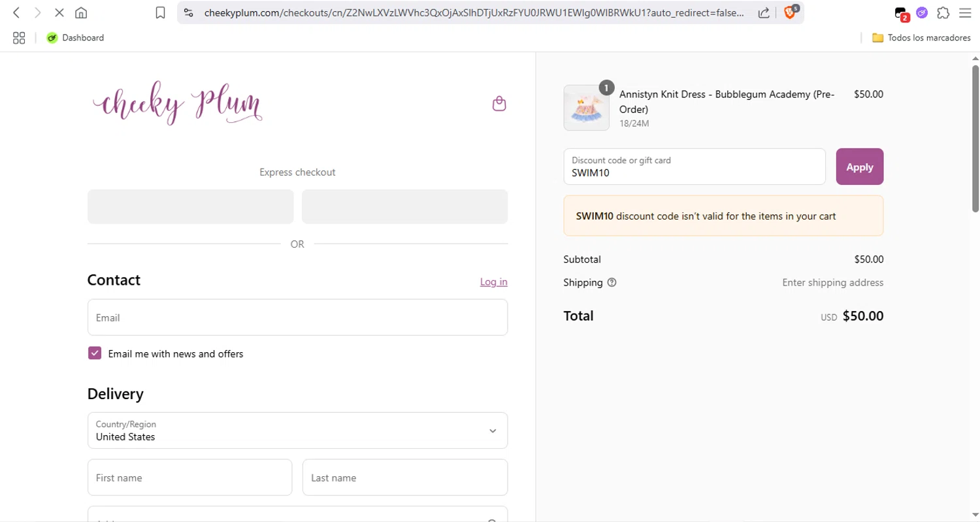This screenshot has height=522, width=980.
Task: Click the Annistyn Knit Dress product thumbnail
Action: pos(586,108)
